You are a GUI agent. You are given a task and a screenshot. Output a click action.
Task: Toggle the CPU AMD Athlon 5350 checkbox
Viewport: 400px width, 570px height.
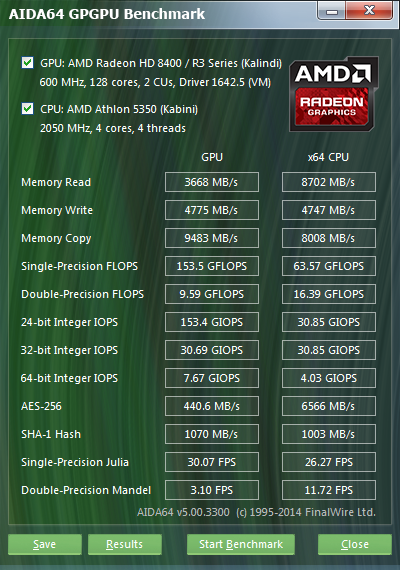[x=28, y=109]
